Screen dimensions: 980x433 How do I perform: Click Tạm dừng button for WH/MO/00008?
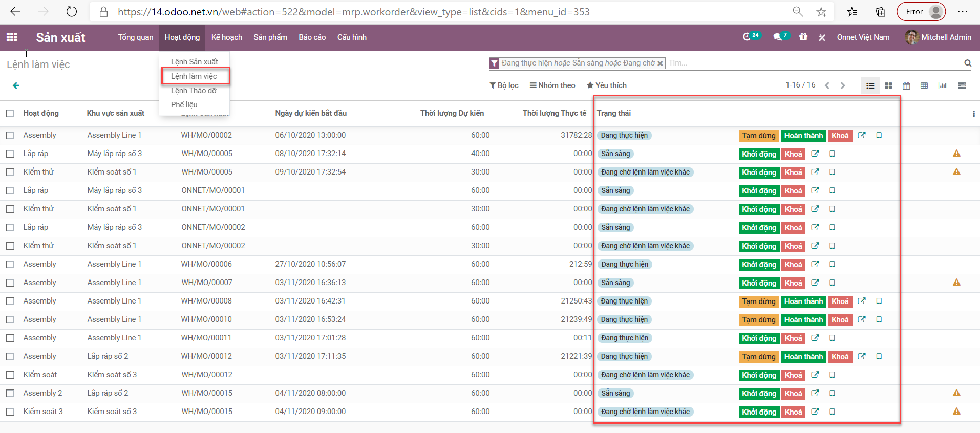coord(759,301)
